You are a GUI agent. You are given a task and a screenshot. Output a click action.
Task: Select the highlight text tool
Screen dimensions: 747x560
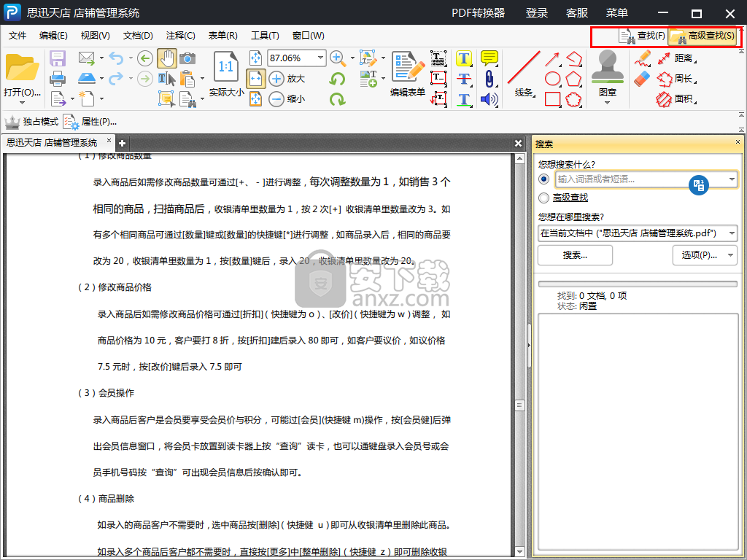point(463,58)
